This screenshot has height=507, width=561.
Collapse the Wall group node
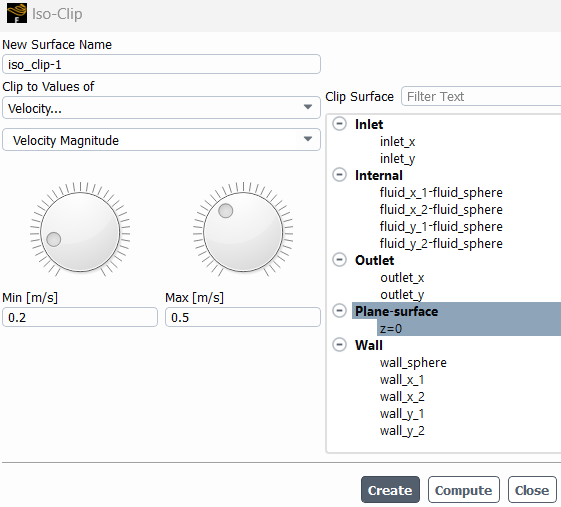click(339, 345)
